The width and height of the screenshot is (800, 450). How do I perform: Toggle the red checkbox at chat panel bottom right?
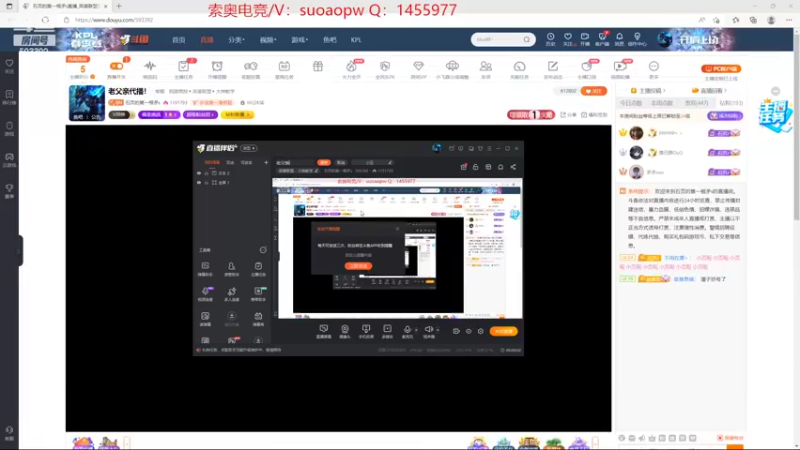pos(720,438)
